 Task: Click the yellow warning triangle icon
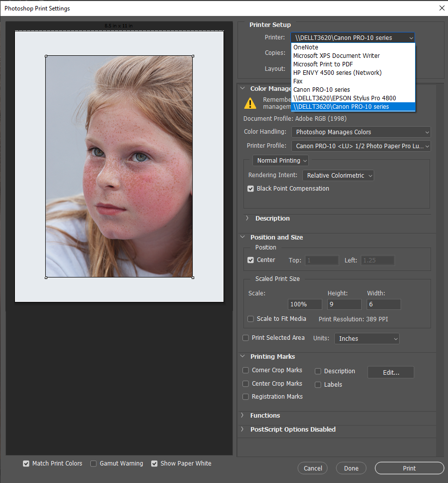click(250, 103)
